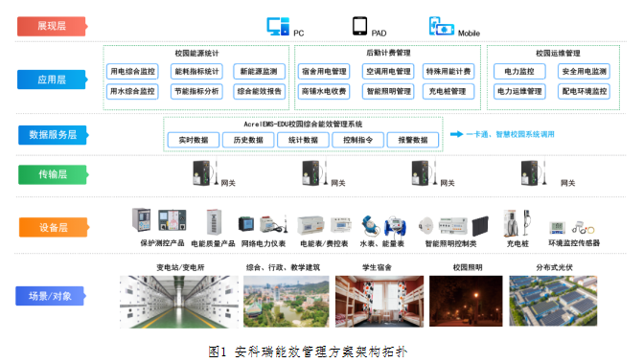
Task: Click the 充电桩 charging pile icon
Action: (x=517, y=223)
